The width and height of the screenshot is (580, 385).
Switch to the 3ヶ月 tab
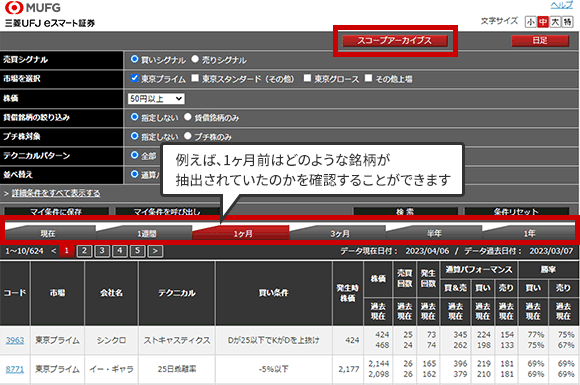click(338, 233)
